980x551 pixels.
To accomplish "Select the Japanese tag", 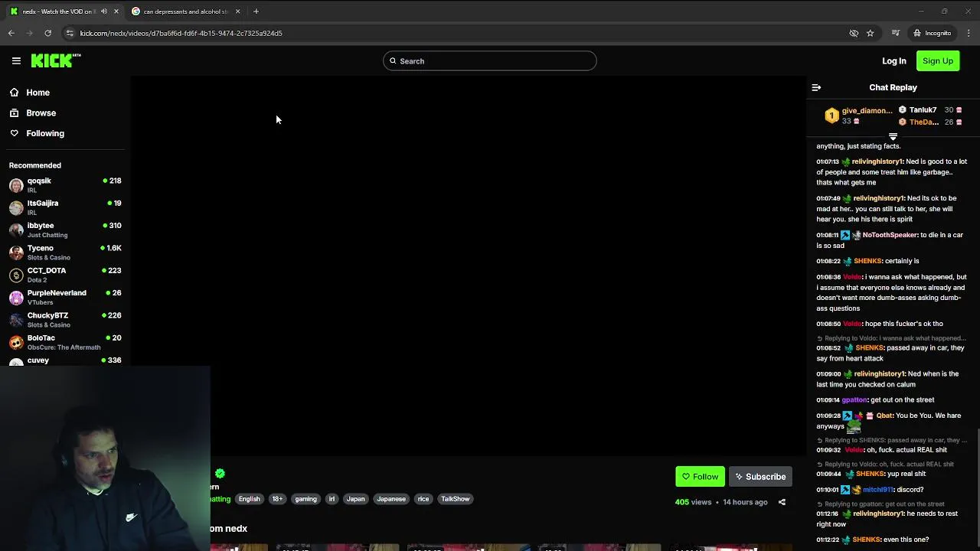I will coord(391,499).
